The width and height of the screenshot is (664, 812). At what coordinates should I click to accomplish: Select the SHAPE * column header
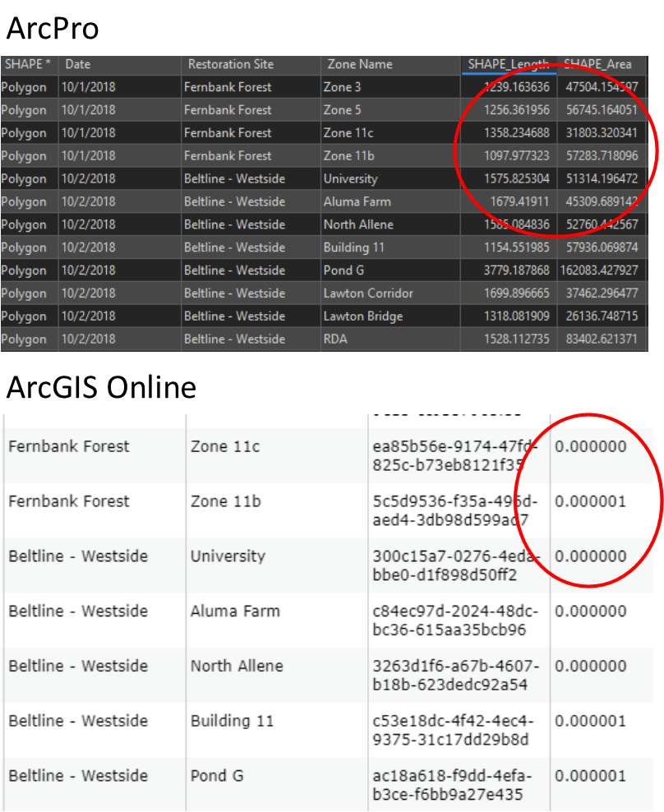point(28,64)
